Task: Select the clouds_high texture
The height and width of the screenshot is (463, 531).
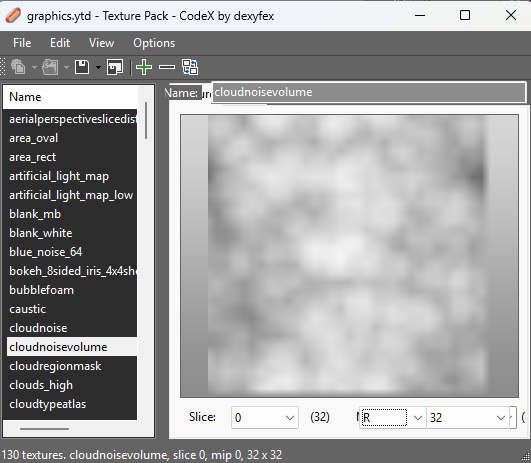Action: (72, 385)
